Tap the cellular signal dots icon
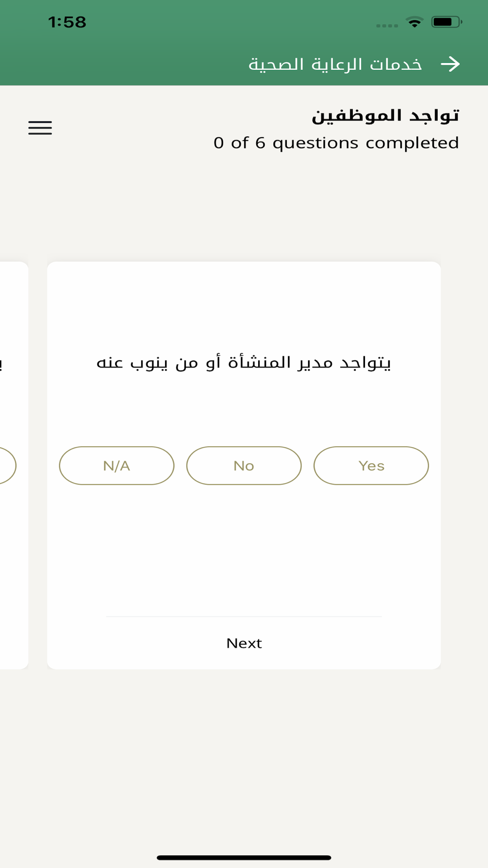 (387, 25)
